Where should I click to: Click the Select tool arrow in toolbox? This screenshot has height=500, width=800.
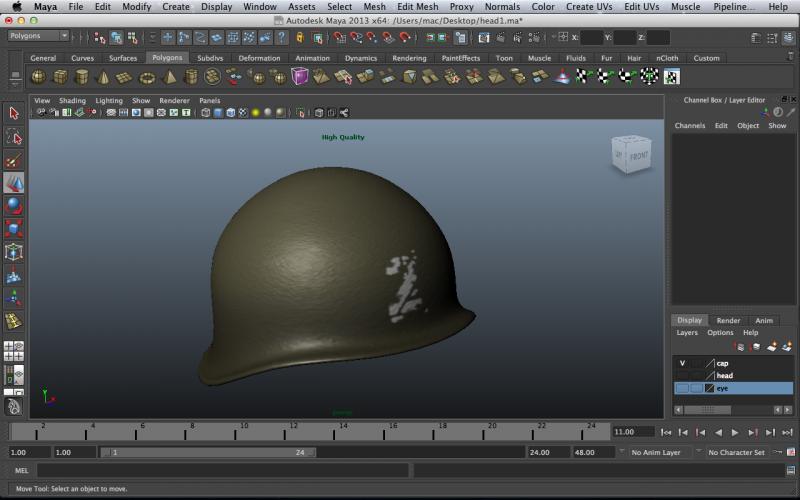pos(13,114)
